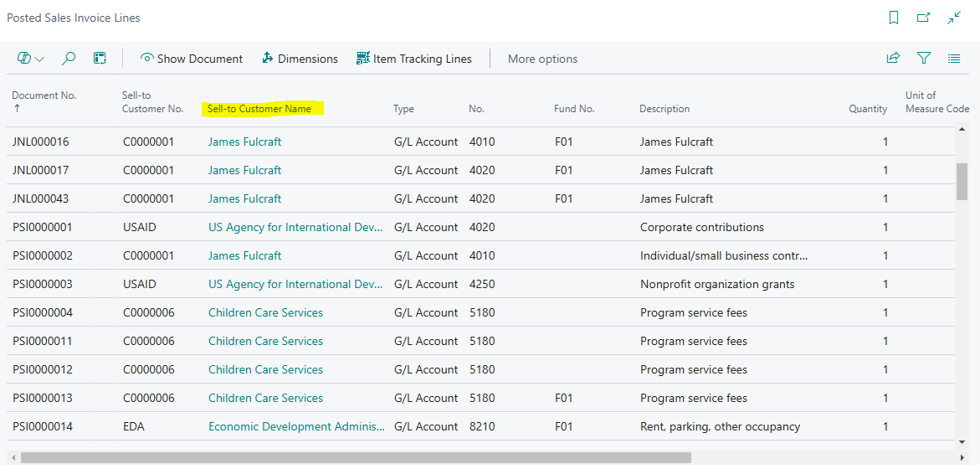The width and height of the screenshot is (980, 474).
Task: Toggle the filter pane icon
Action: (x=924, y=58)
